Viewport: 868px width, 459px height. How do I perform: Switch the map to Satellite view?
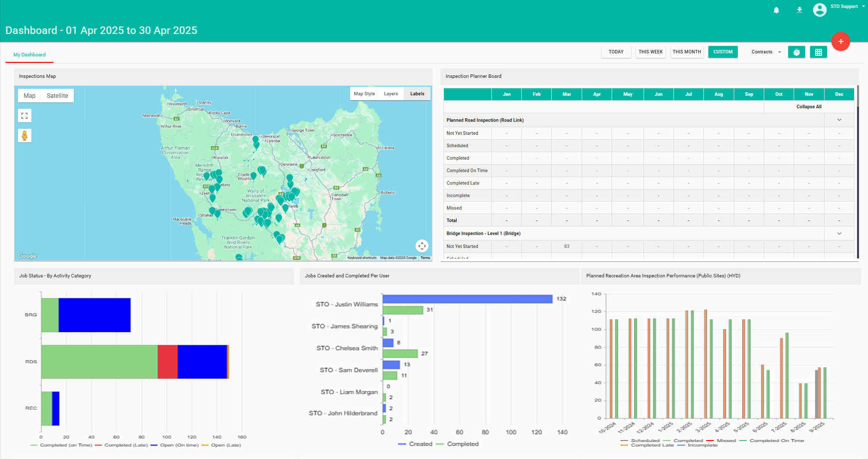[x=57, y=96]
